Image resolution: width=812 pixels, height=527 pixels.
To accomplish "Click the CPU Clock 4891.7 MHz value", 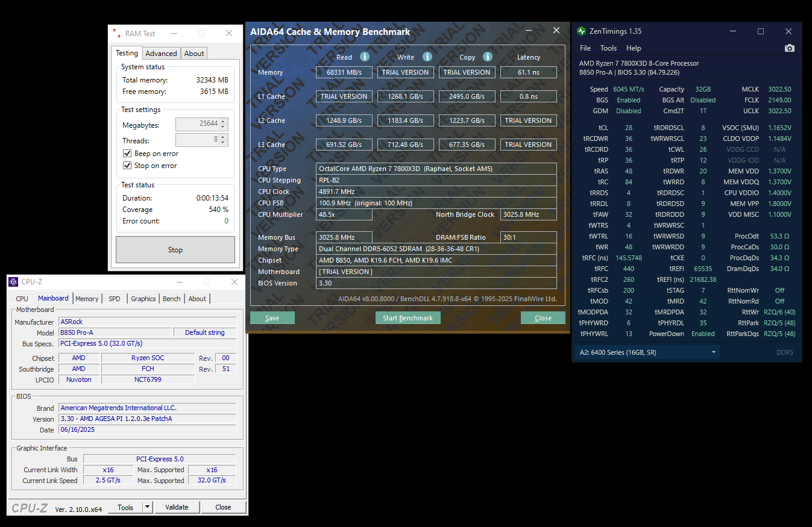I will pyautogui.click(x=436, y=192).
